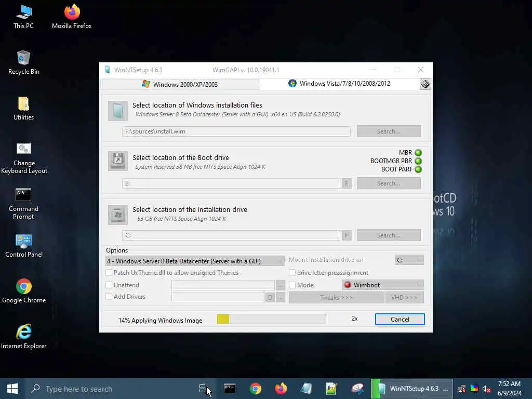Tick the Mode checkbox
Screen dimensions: 532x399
coord(292,285)
